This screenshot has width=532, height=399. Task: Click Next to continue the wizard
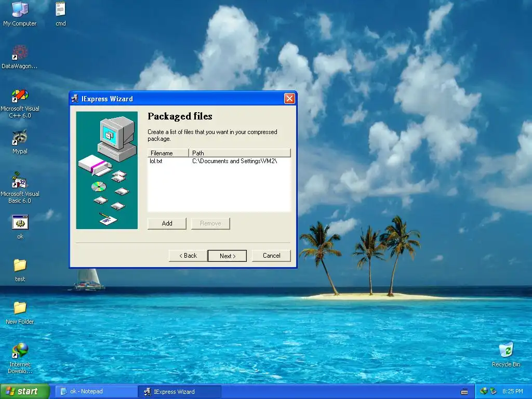coord(228,256)
